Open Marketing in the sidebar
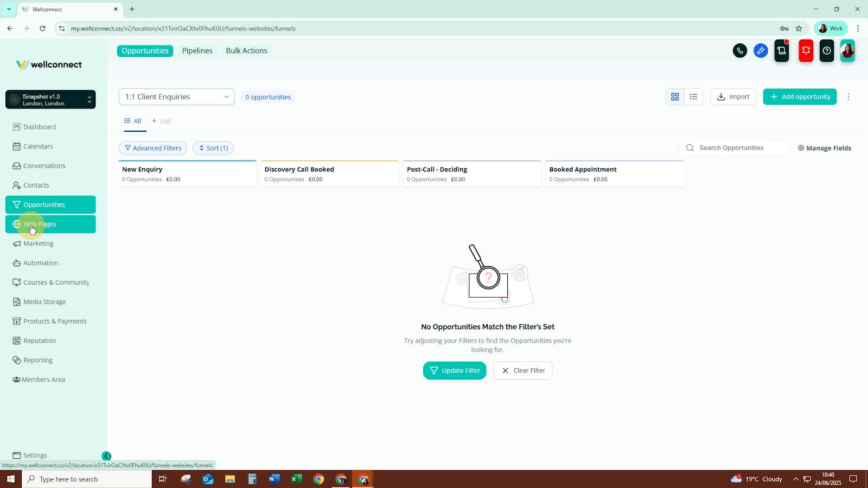 click(50, 244)
